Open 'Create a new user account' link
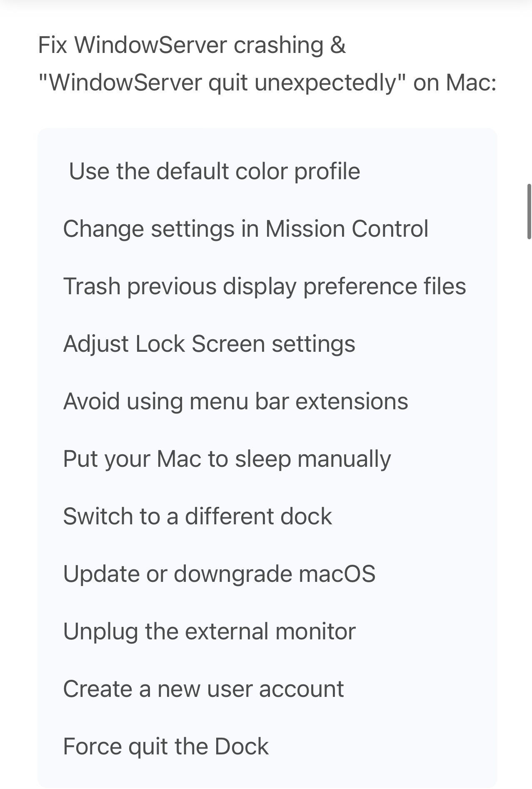The image size is (532, 789). (203, 689)
